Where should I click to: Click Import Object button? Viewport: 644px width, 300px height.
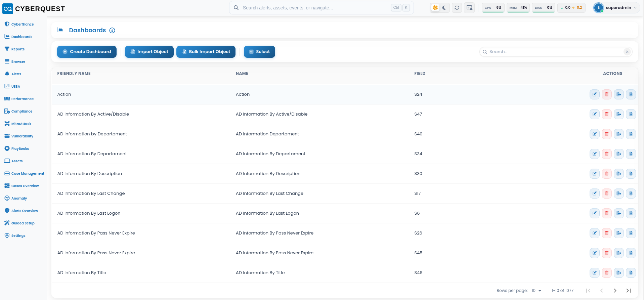click(x=149, y=52)
